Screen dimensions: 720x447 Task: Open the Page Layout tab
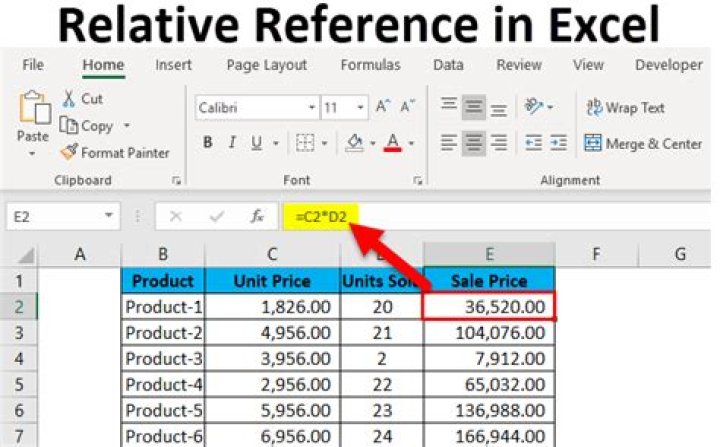pos(266,65)
